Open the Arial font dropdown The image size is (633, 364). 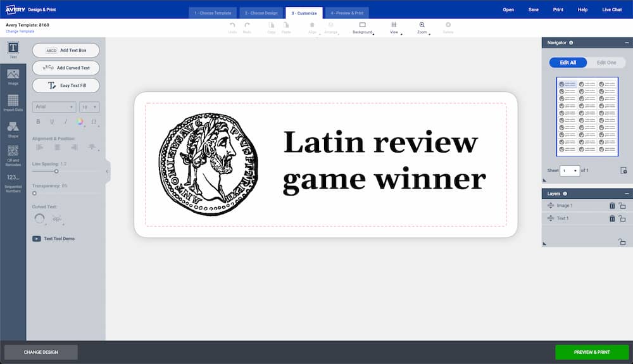54,107
